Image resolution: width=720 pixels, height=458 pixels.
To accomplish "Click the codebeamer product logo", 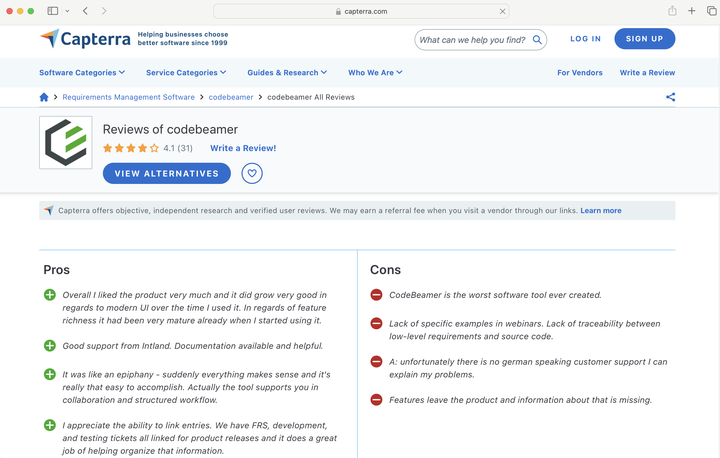I will click(66, 142).
